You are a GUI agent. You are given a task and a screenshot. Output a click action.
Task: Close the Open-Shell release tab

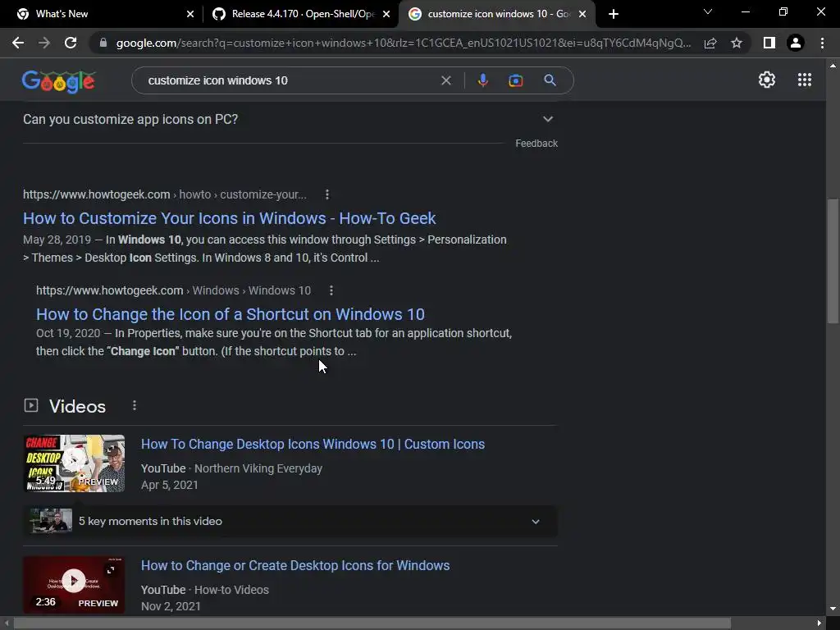pos(386,14)
